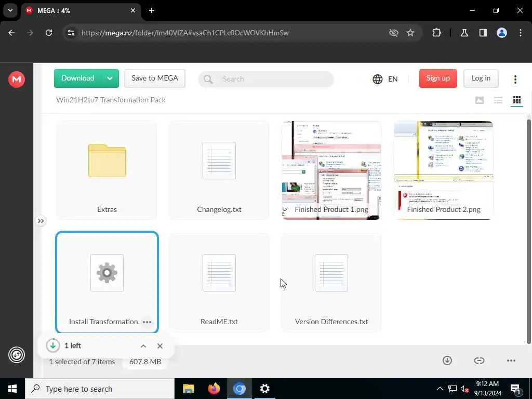Switch to image gallery view
Viewport: 532px width, 399px height.
480,100
